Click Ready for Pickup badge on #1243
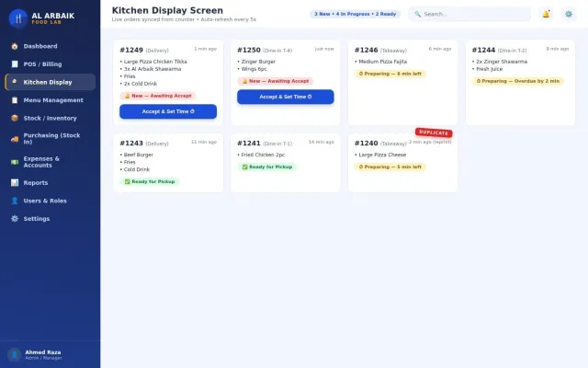This screenshot has width=588, height=368. 150,182
